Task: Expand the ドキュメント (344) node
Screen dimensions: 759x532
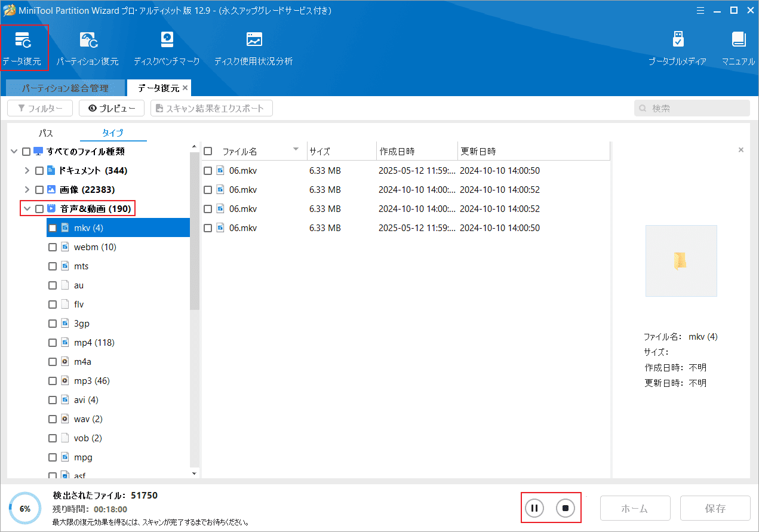Action: 27,171
